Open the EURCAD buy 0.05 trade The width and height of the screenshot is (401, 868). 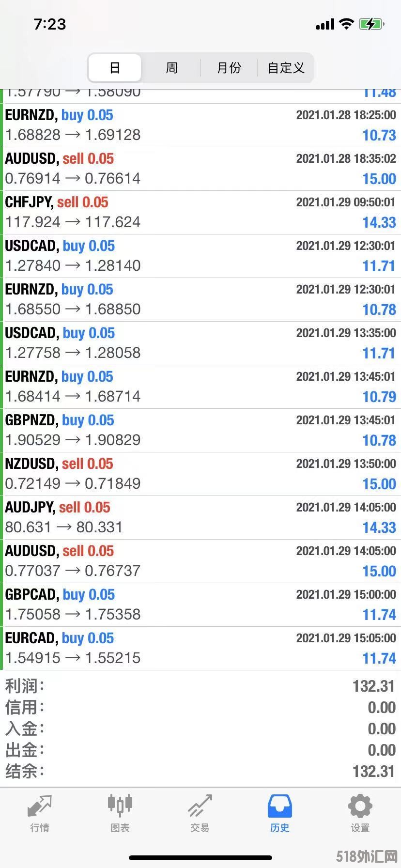200,649
